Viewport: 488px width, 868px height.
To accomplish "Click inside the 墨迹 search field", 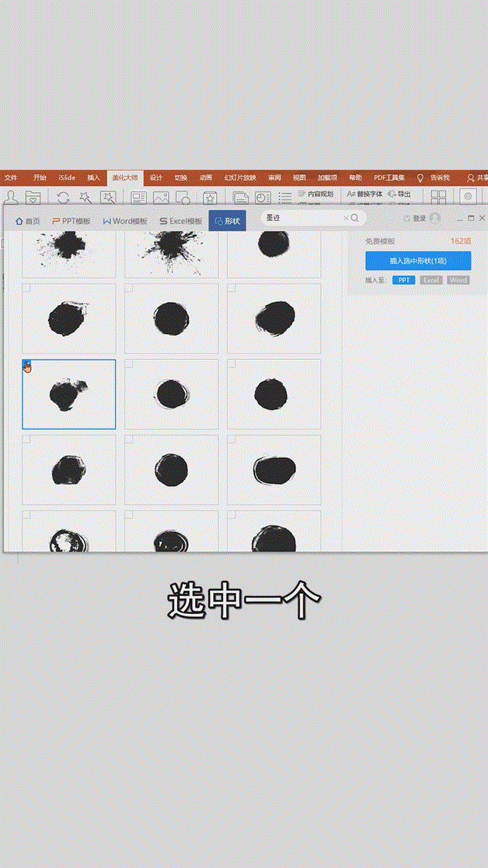I will 301,219.
